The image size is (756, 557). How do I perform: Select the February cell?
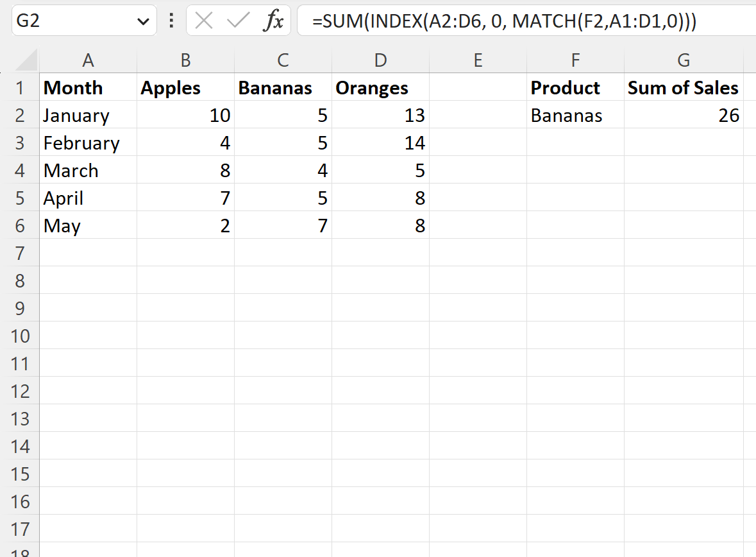click(x=88, y=142)
